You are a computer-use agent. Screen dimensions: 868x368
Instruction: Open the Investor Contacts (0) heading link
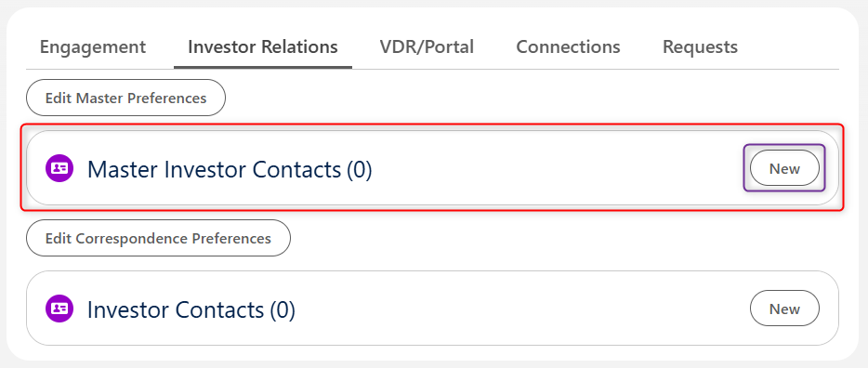pos(191,309)
